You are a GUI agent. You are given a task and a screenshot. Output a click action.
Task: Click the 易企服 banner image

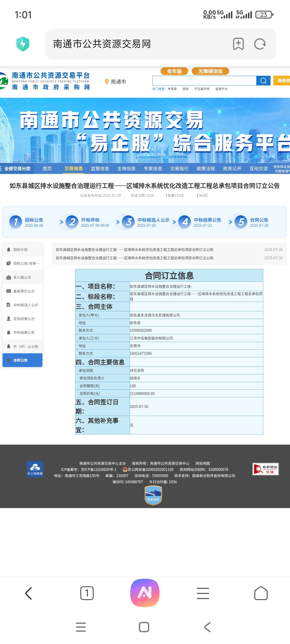(145, 131)
